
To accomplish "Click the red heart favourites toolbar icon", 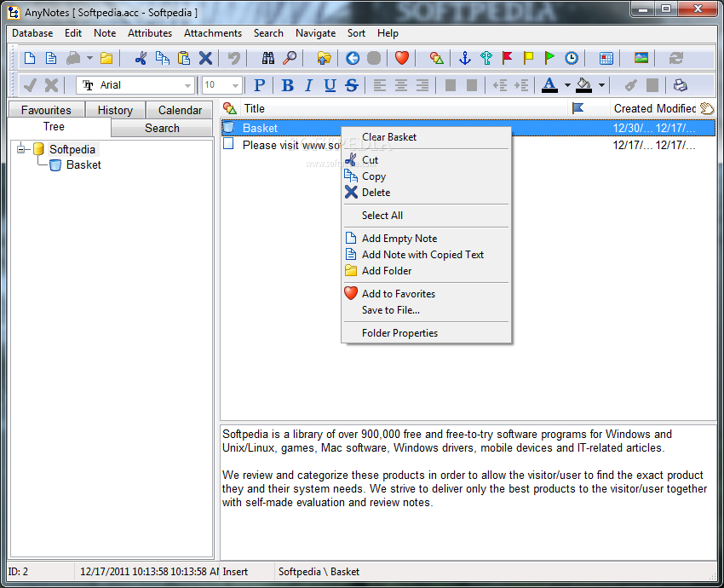I will click(402, 58).
